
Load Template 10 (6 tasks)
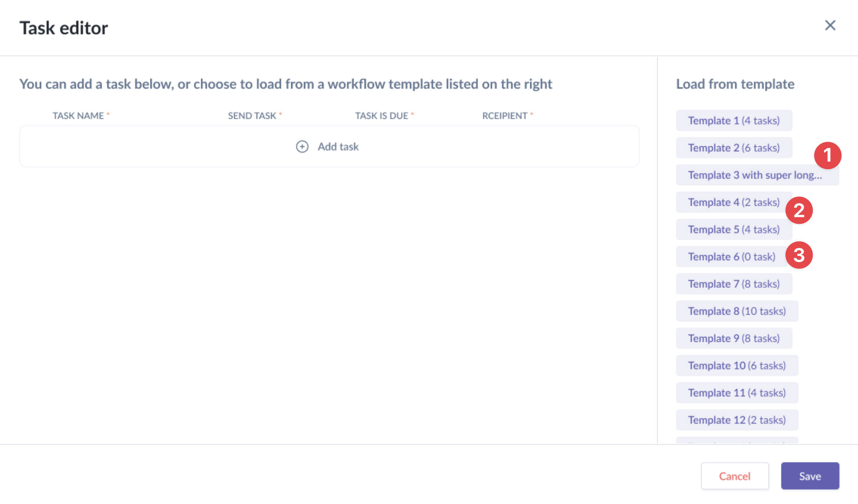click(737, 366)
